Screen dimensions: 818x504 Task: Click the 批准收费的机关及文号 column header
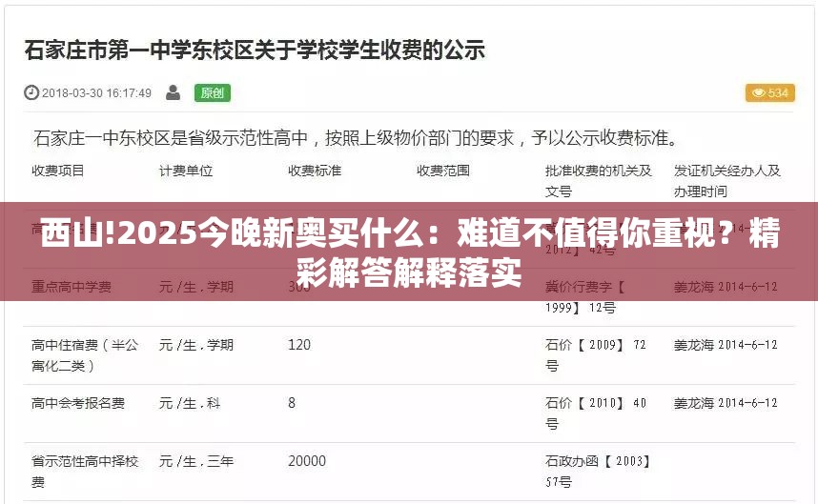coord(599,181)
